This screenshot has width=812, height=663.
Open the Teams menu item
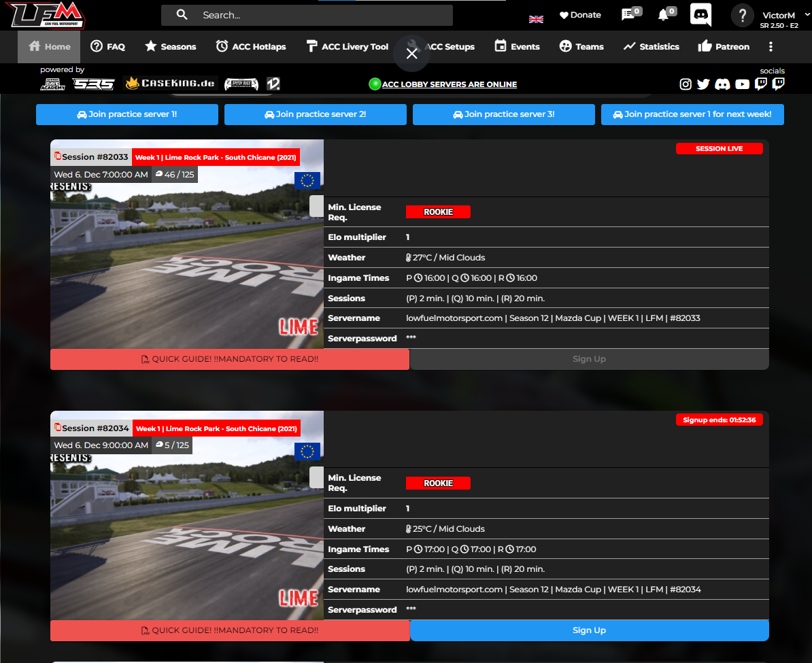(x=581, y=47)
